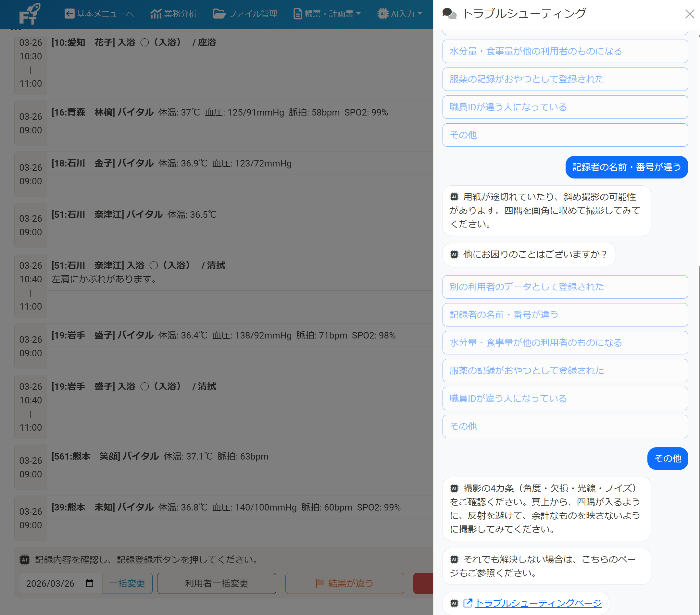Viewport: 700px width, 615px height.
Task: Open the トラブルシューティングページ link
Action: [x=538, y=603]
